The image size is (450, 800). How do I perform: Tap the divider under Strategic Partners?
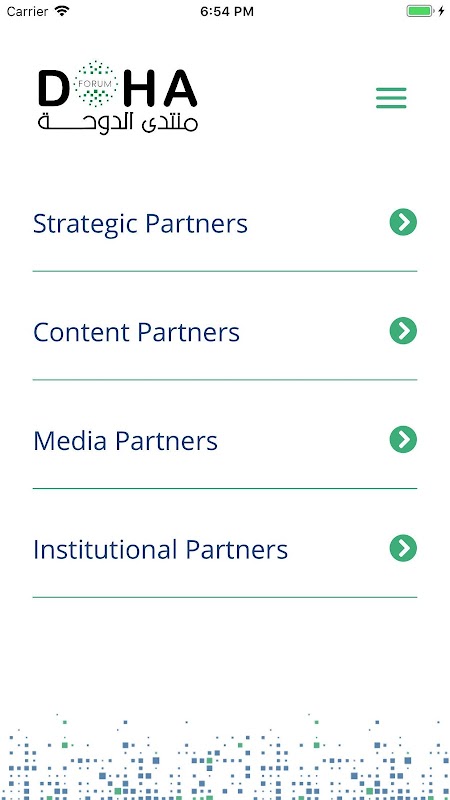pos(224,271)
